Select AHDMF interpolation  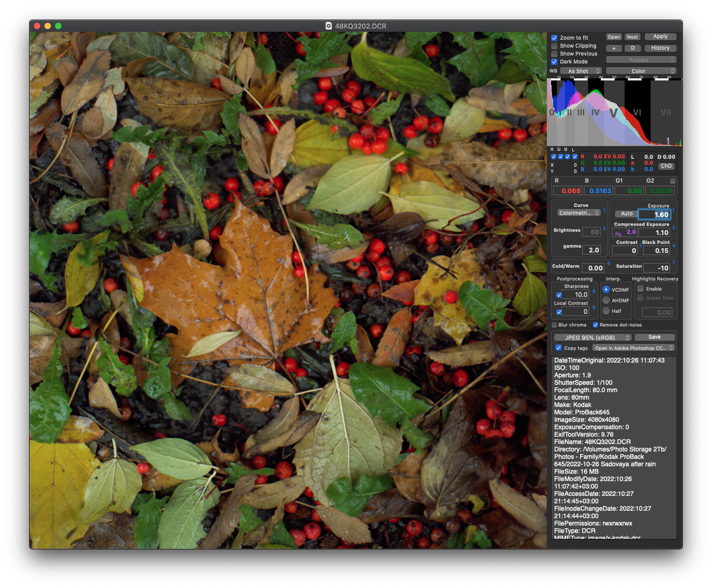(x=606, y=300)
